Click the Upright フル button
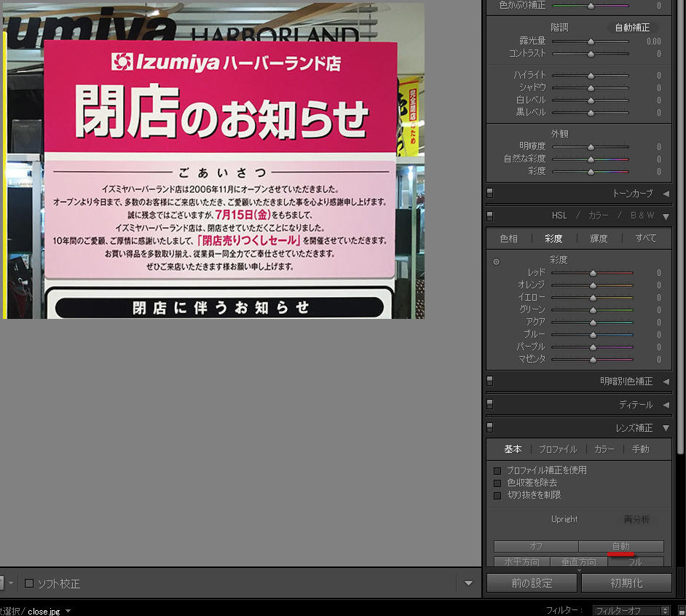Screen dimensions: 686x616 pos(635,561)
